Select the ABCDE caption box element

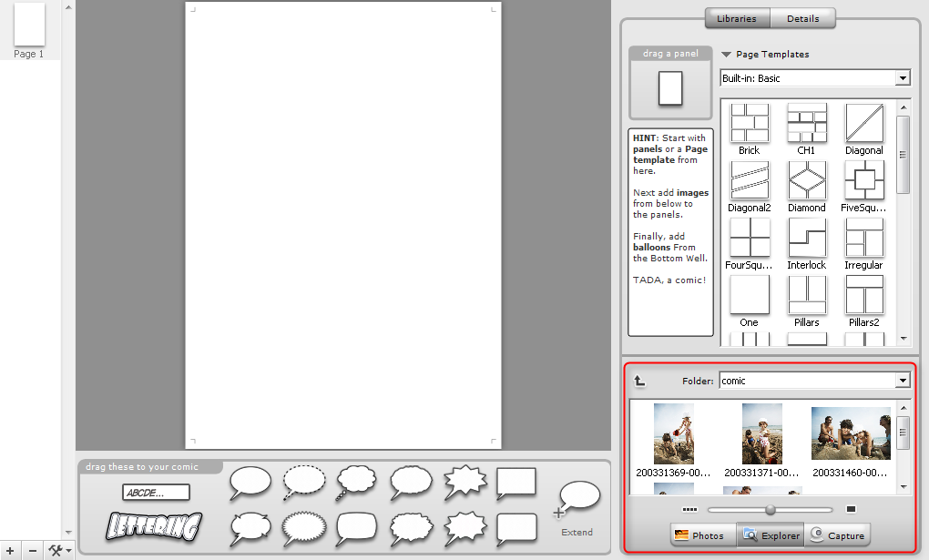coord(156,493)
